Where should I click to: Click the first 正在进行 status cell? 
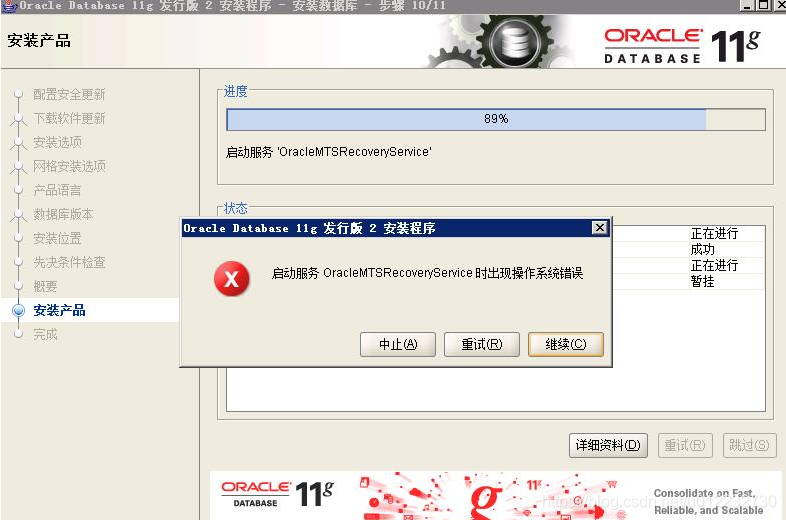click(x=714, y=234)
